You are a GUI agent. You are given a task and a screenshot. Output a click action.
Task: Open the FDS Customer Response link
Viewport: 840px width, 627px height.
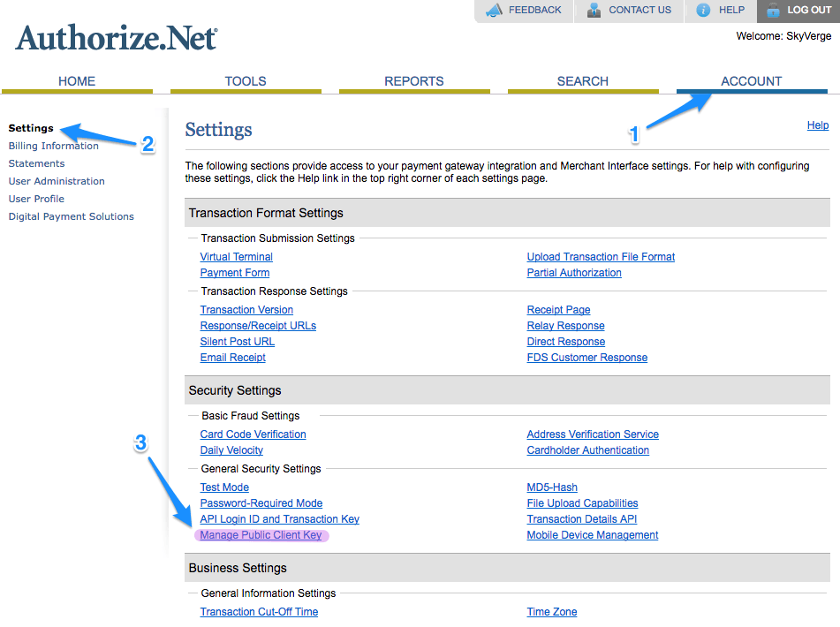[587, 358]
